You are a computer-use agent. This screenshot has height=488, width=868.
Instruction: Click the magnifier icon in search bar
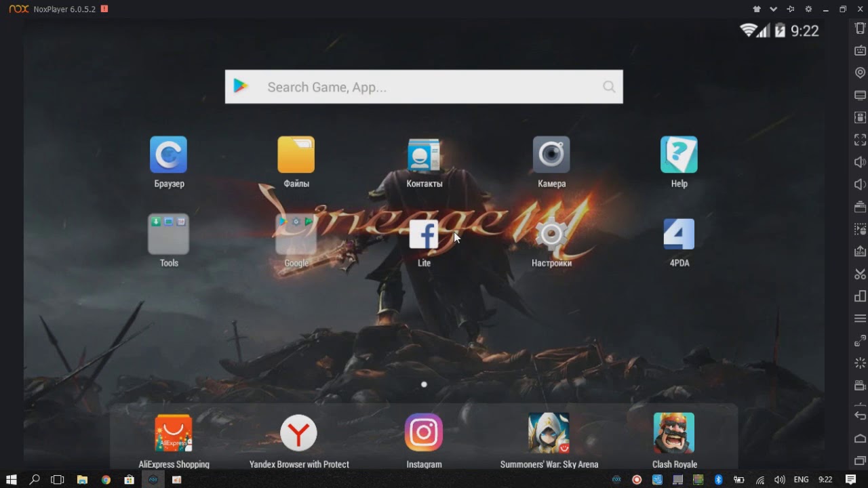[609, 87]
